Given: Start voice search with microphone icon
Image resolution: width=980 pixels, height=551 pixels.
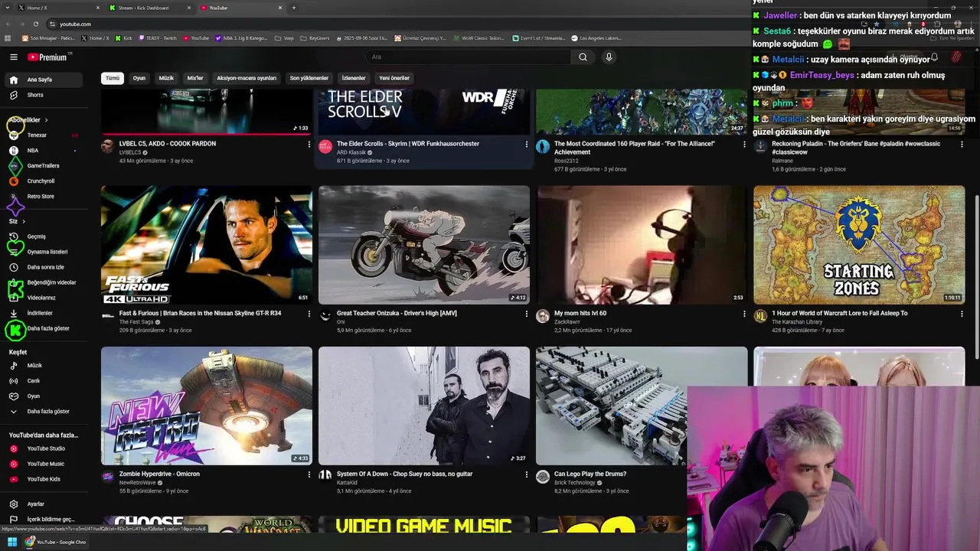Looking at the screenshot, I should click(x=609, y=57).
